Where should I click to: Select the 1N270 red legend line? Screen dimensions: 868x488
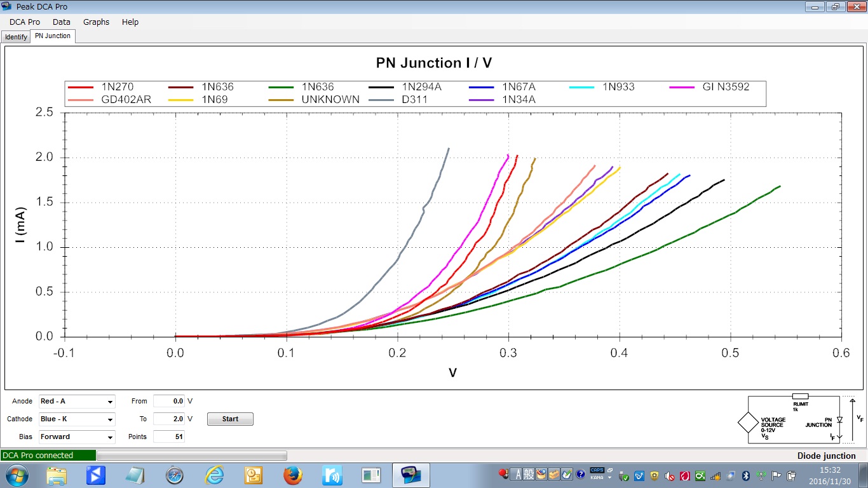point(81,87)
